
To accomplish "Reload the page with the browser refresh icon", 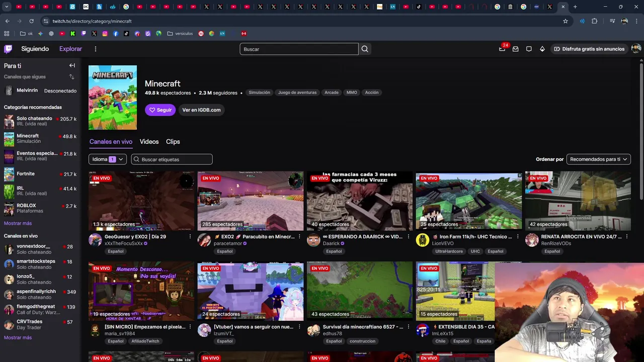I will click(x=31, y=21).
